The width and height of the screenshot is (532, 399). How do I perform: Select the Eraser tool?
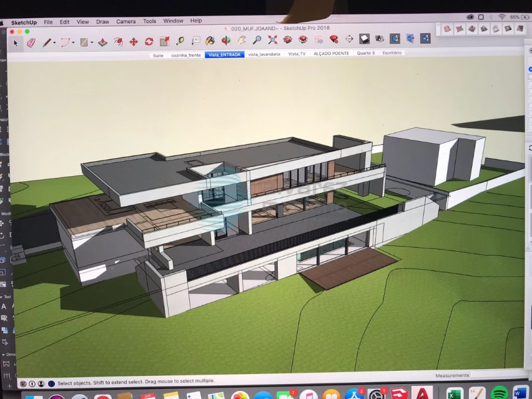pos(31,43)
